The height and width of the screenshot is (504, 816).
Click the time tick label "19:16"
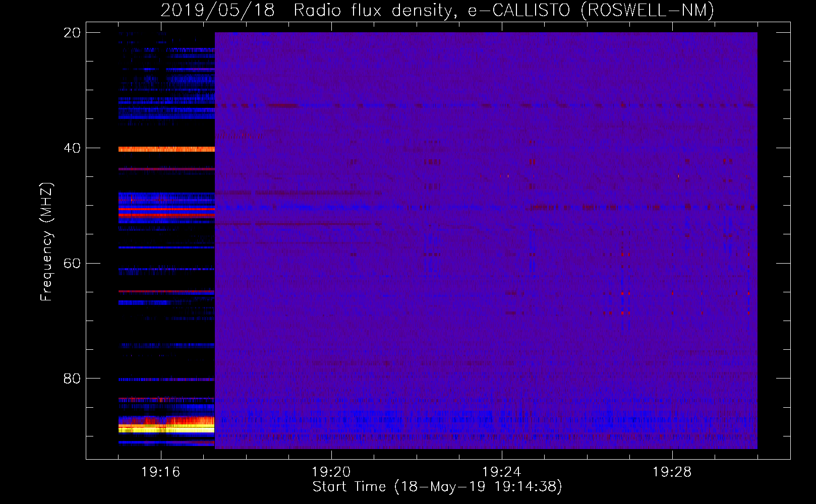[161, 472]
